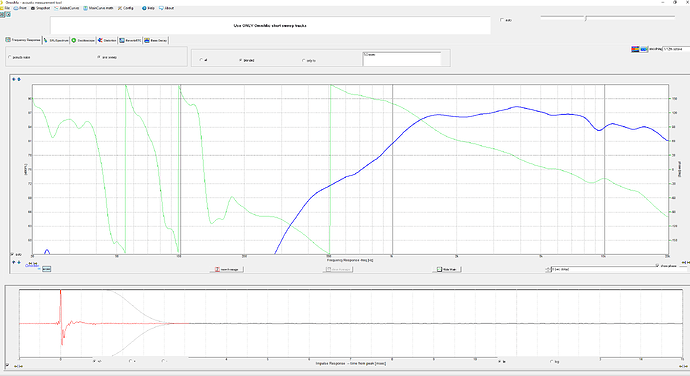Click the Snapshot camera icon
The height and width of the screenshot is (376, 690).
click(33, 8)
